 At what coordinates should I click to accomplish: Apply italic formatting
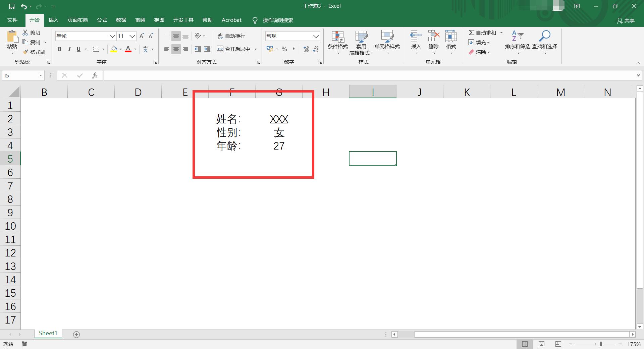click(x=69, y=49)
